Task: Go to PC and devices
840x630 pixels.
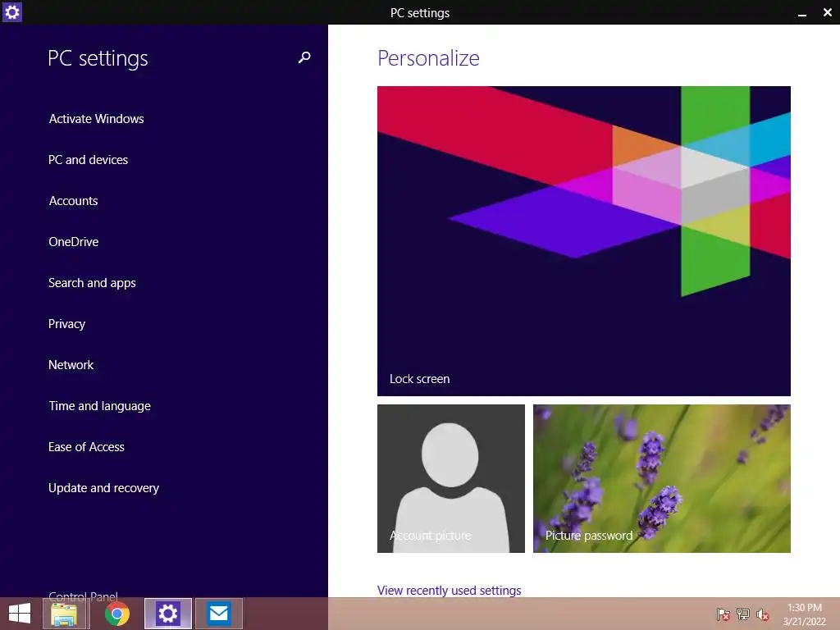Action: (89, 160)
